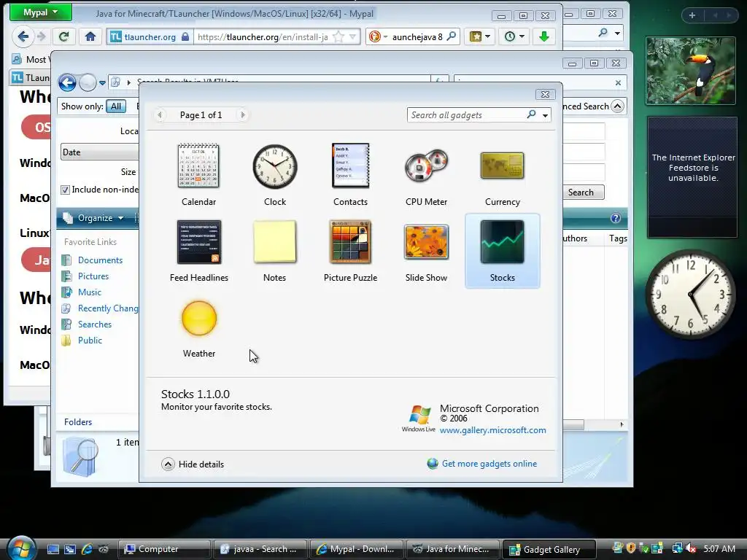The image size is (747, 560).
Task: Go back in the Explorer search window
Action: (67, 83)
